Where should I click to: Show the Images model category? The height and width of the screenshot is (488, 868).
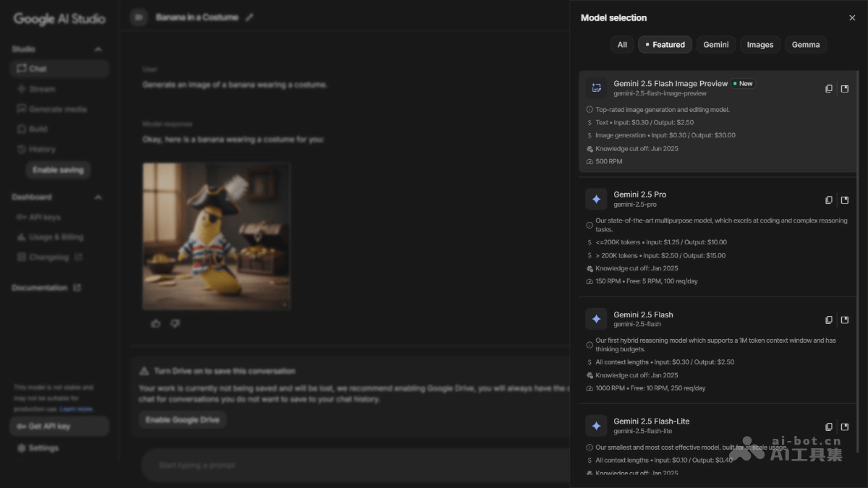tap(759, 44)
